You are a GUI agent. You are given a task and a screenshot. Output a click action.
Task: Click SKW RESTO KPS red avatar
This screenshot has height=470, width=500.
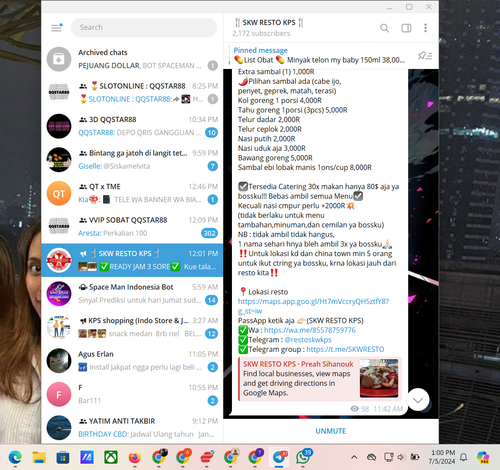[59, 260]
